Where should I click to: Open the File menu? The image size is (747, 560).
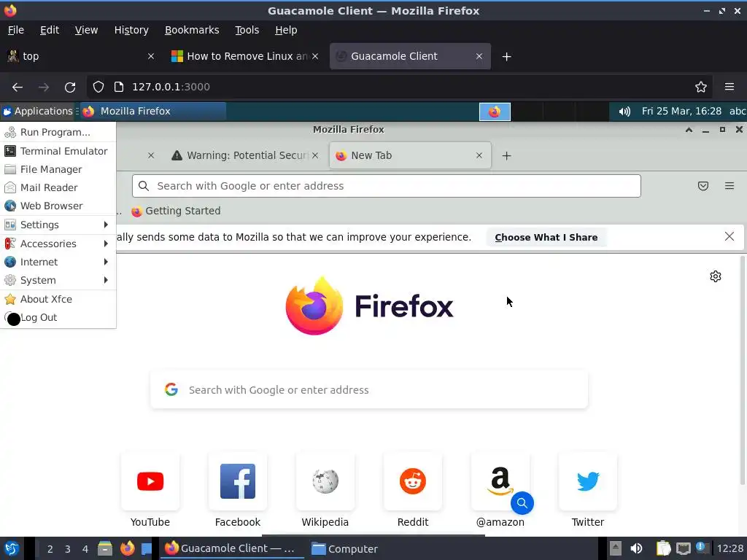pos(16,30)
